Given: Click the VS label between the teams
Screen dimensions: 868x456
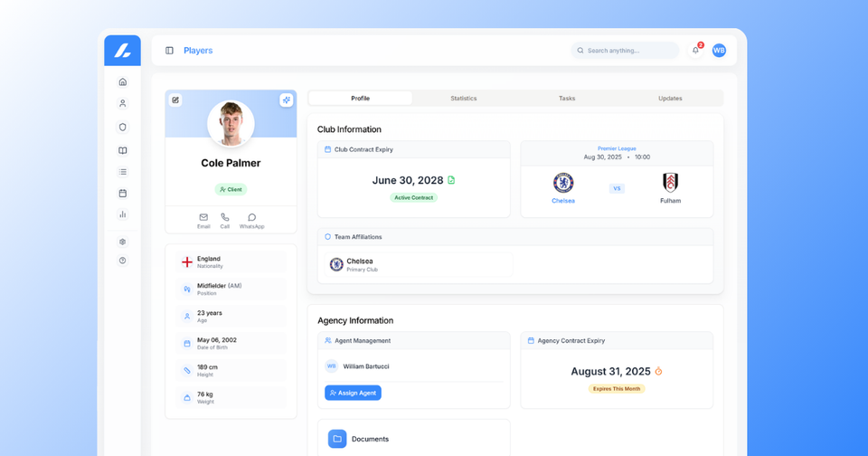Looking at the screenshot, I should 617,188.
